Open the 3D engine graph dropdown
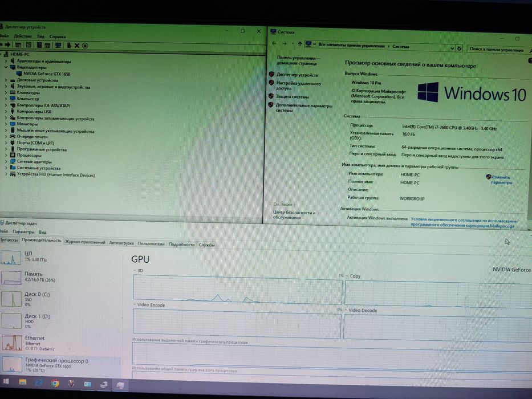The width and height of the screenshot is (532, 399). coord(135,270)
